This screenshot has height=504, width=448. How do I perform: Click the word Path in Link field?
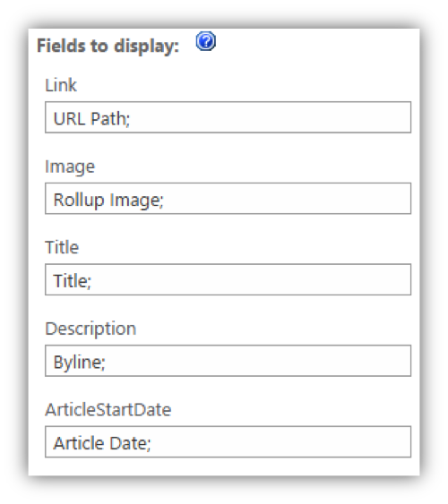(108, 118)
